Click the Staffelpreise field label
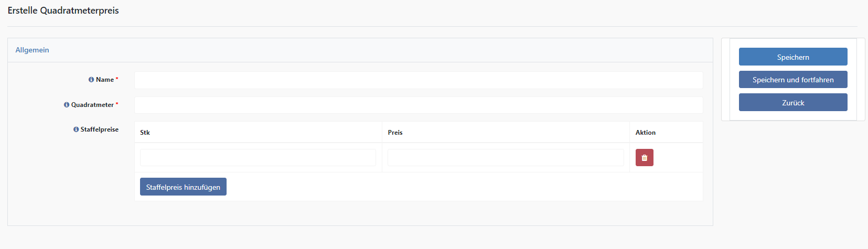 100,129
